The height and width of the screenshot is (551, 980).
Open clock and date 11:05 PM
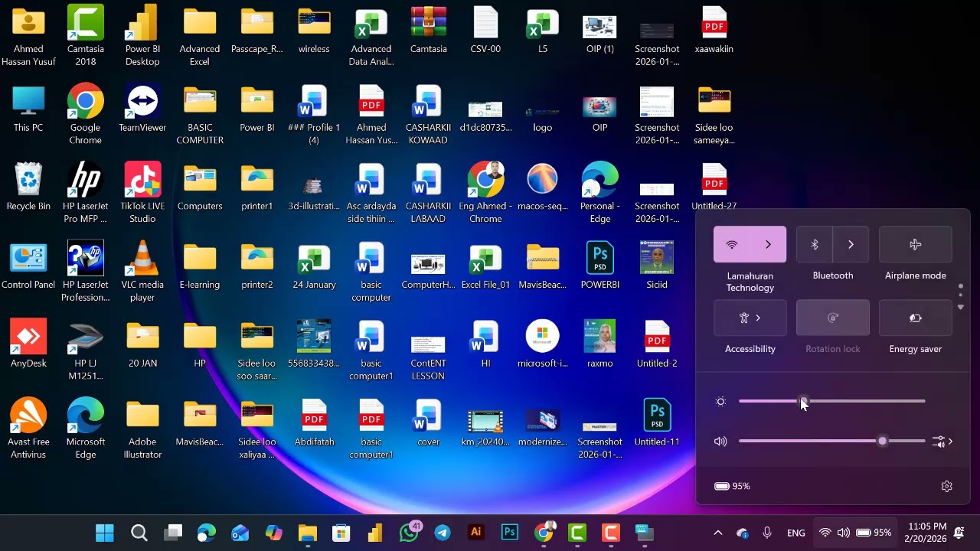tap(926, 533)
